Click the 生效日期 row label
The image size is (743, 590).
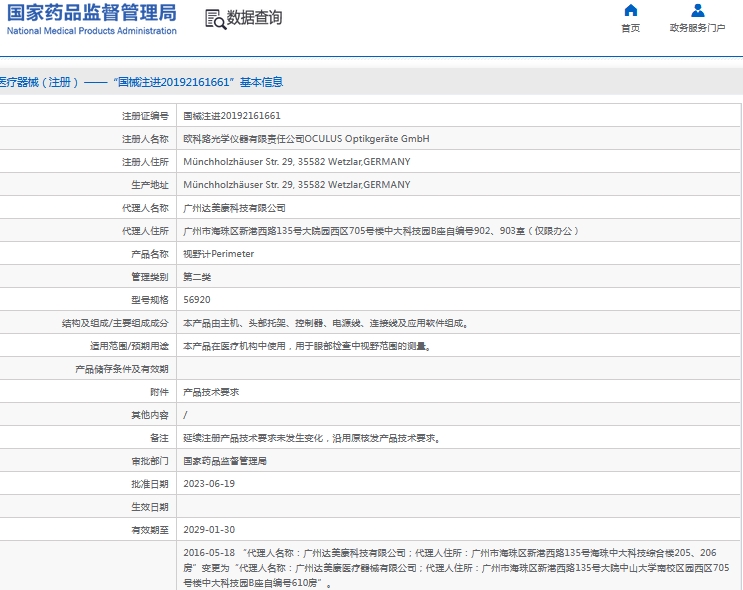coord(150,507)
